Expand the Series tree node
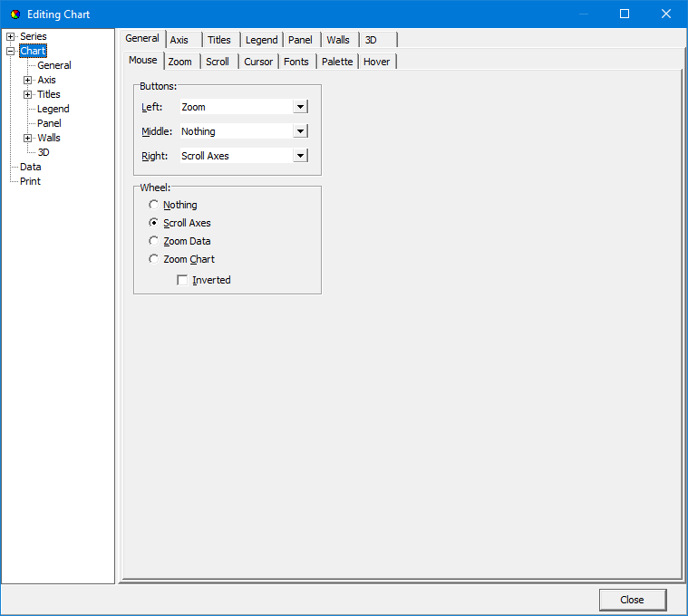Screen dimensions: 688x616 pos(11,36)
